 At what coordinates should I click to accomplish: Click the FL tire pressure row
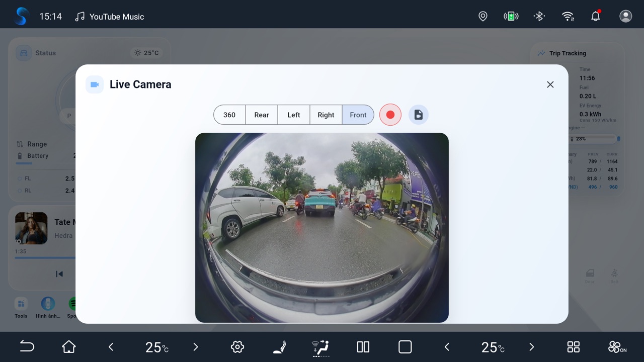coord(46,178)
